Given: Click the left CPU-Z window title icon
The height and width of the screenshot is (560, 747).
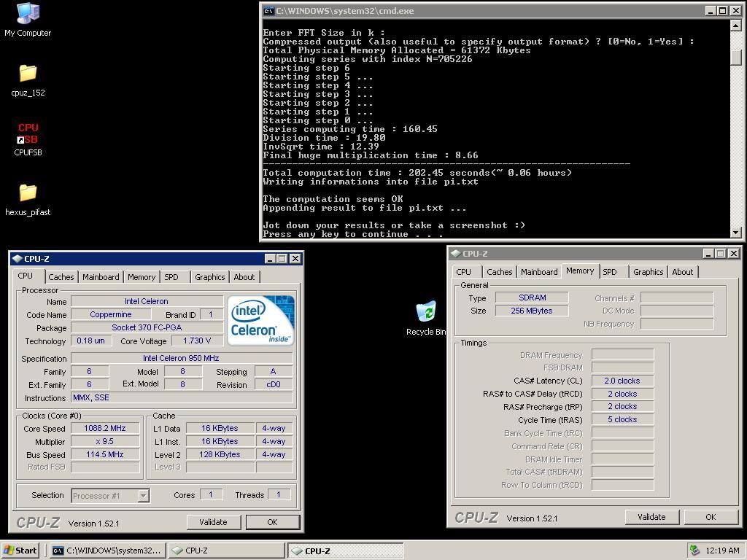Looking at the screenshot, I should tap(18, 259).
